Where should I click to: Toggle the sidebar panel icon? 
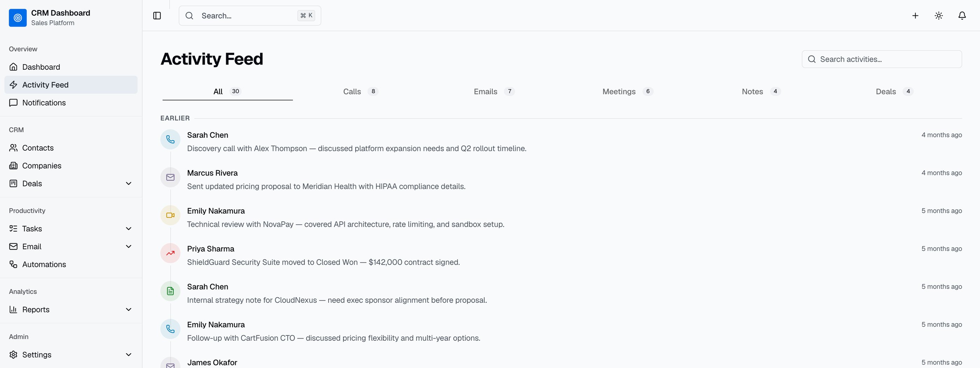(x=157, y=16)
